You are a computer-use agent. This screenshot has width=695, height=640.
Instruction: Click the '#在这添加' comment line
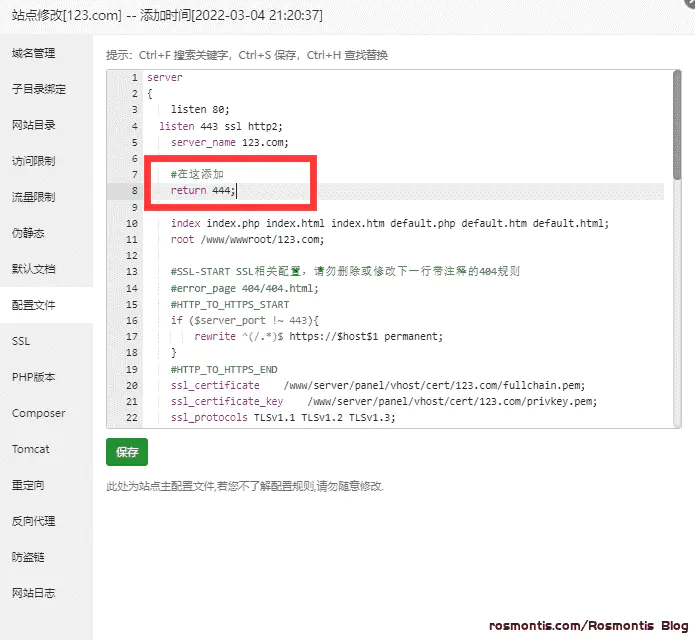pos(197,174)
